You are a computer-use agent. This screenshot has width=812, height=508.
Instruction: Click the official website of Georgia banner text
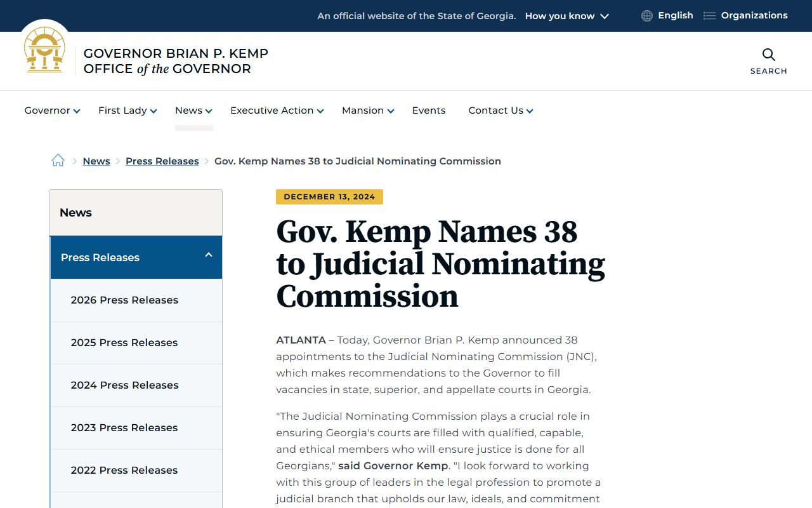click(417, 16)
